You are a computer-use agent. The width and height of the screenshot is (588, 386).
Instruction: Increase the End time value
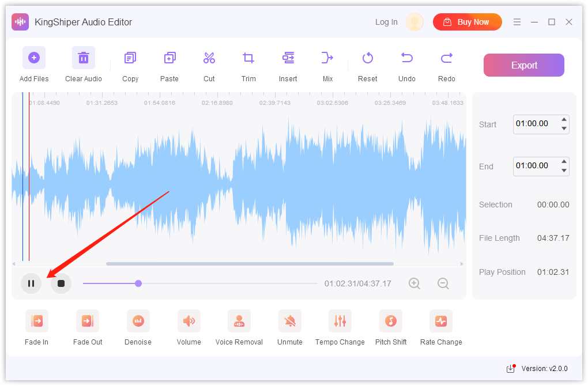click(x=564, y=161)
